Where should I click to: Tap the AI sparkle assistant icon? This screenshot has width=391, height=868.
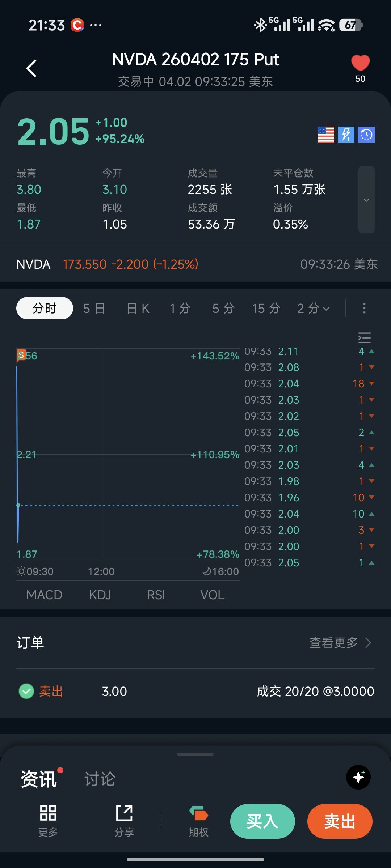tap(358, 777)
